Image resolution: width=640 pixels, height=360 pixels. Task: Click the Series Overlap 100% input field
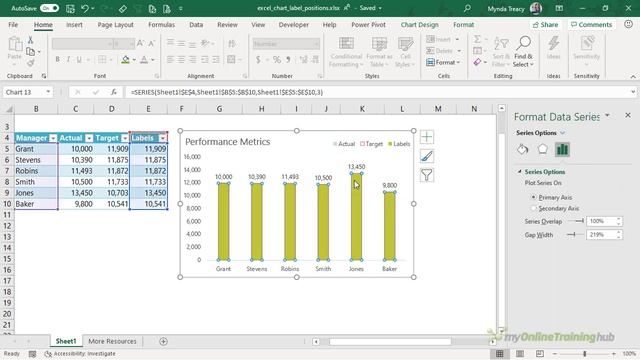pos(601,221)
